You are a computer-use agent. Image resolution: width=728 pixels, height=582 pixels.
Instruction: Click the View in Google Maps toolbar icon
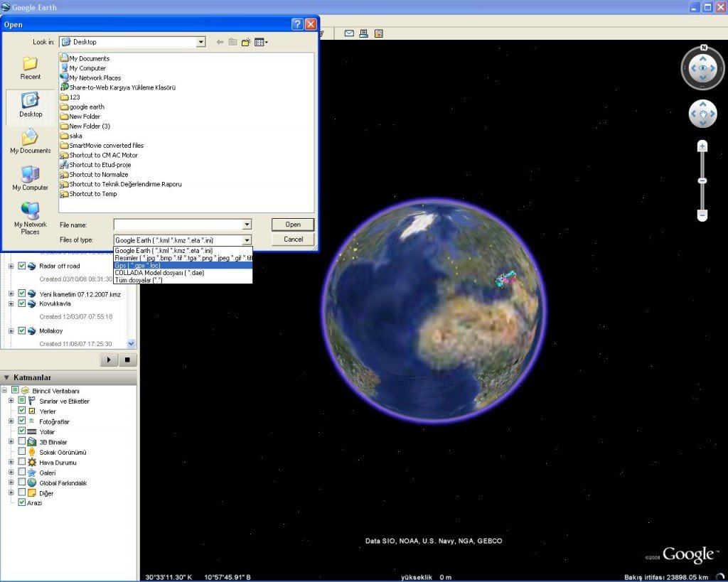379,33
